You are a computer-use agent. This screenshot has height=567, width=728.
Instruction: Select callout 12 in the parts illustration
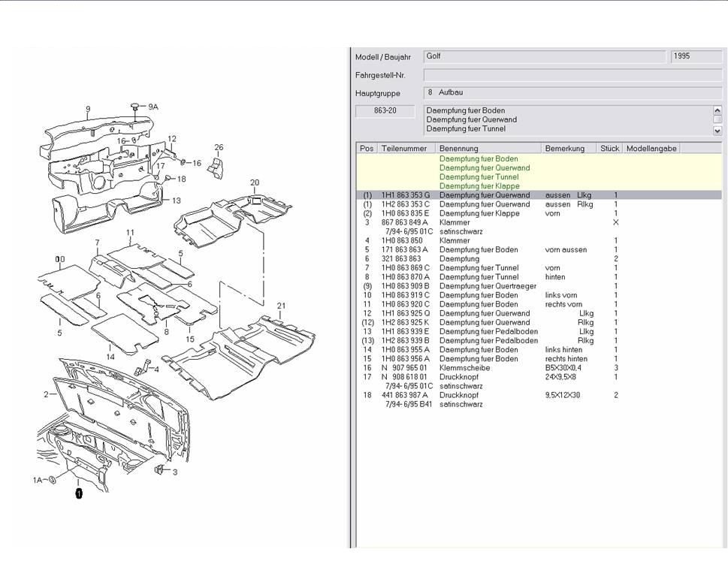[172, 139]
